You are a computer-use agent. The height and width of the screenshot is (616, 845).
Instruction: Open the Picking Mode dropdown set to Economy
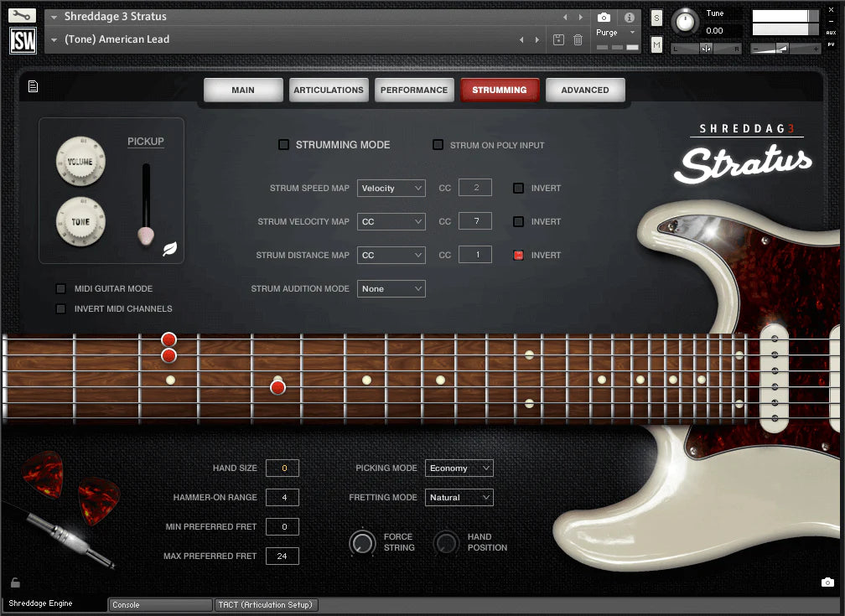(x=459, y=468)
